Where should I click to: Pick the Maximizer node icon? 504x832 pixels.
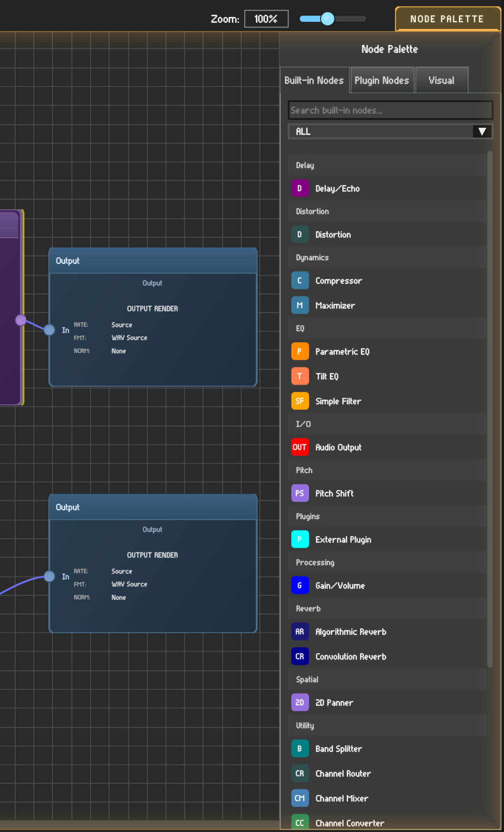pyautogui.click(x=300, y=305)
